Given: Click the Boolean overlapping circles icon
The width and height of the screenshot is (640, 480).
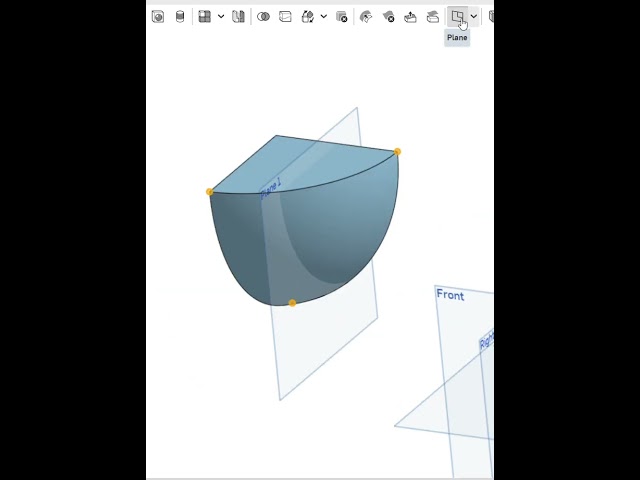Looking at the screenshot, I should click(x=263, y=17).
